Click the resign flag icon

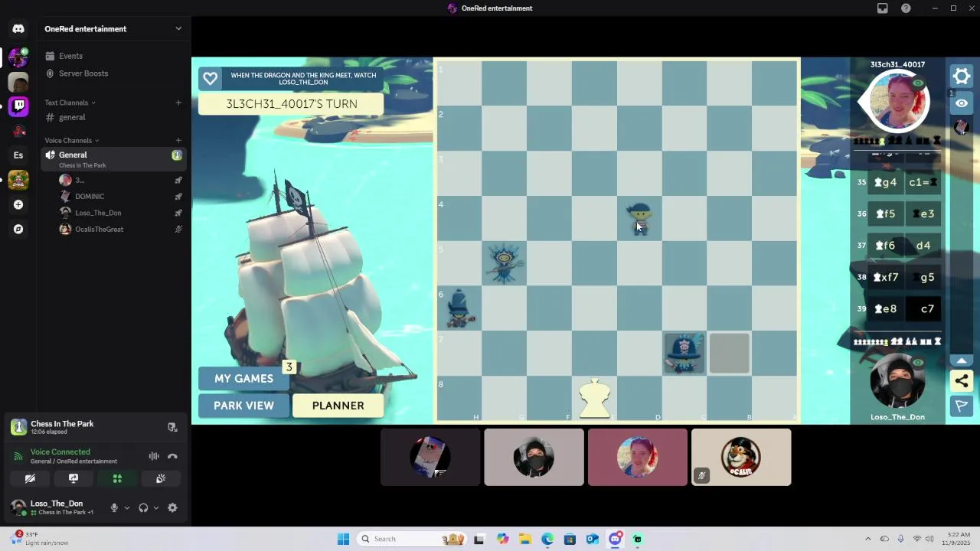coord(962,406)
